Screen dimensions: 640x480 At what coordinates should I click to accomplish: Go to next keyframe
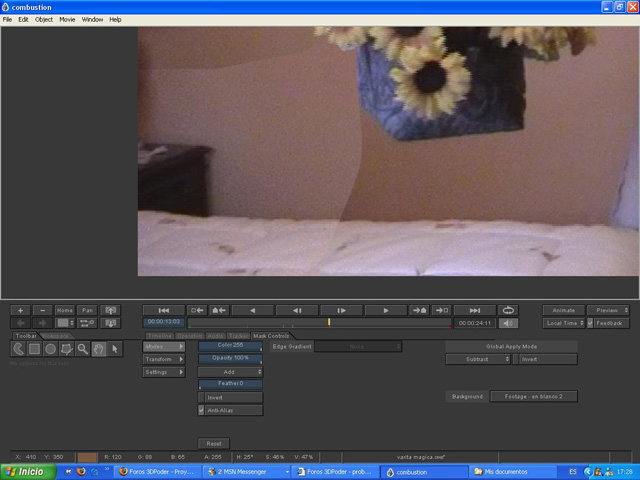(x=419, y=310)
